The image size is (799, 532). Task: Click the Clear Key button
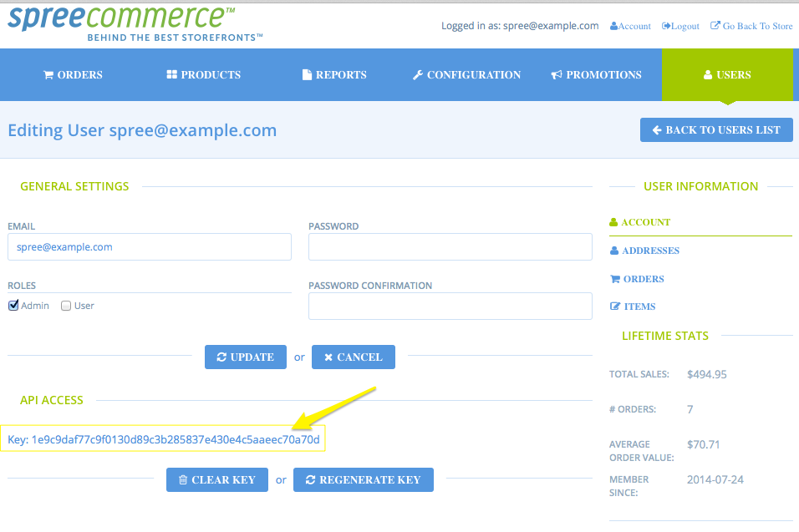[217, 479]
